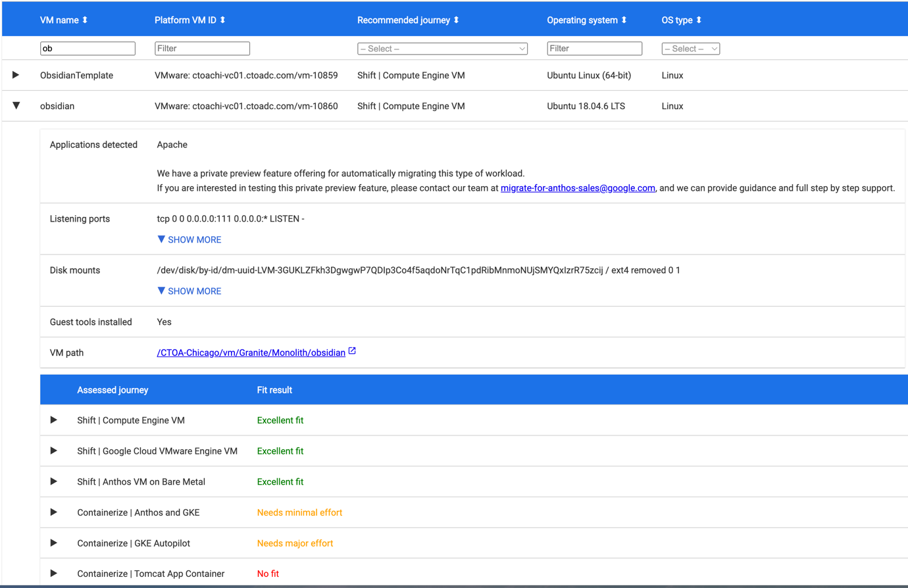
Task: Sort table by VM name column
Action: tap(85, 20)
